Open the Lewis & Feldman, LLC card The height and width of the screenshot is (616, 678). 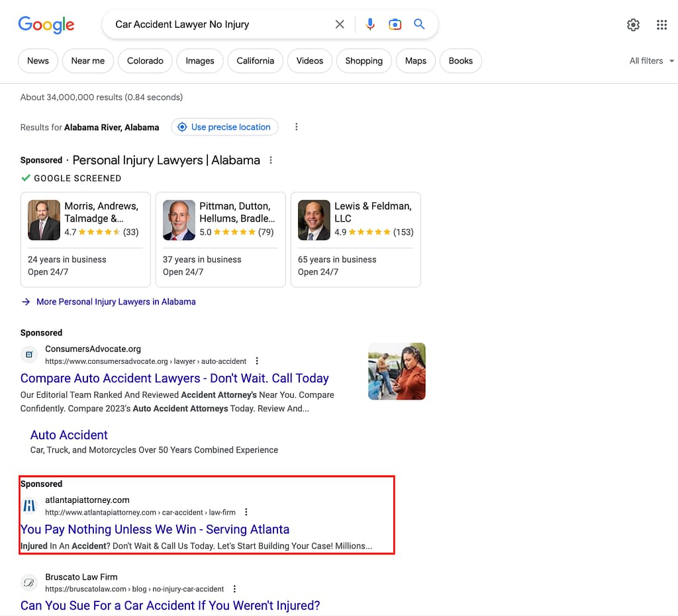pyautogui.click(x=356, y=240)
